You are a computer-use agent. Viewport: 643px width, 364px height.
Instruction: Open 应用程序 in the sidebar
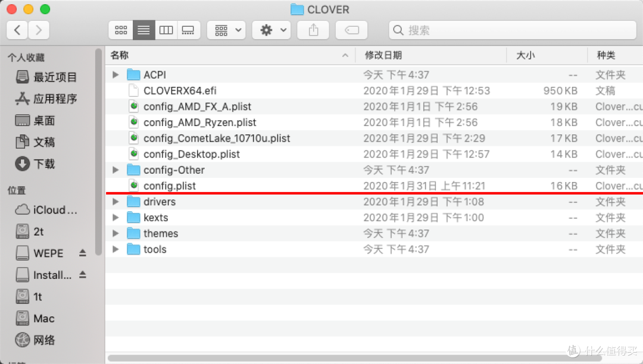pyautogui.click(x=46, y=99)
